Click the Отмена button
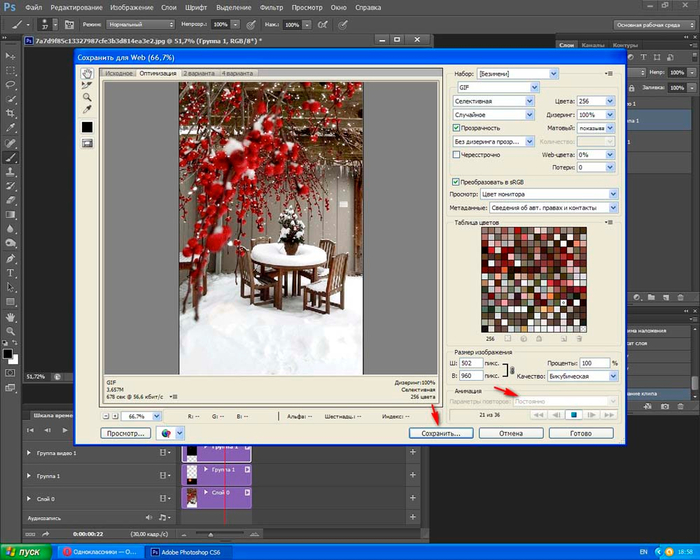Screen dimensions: 700x560 click(511, 433)
